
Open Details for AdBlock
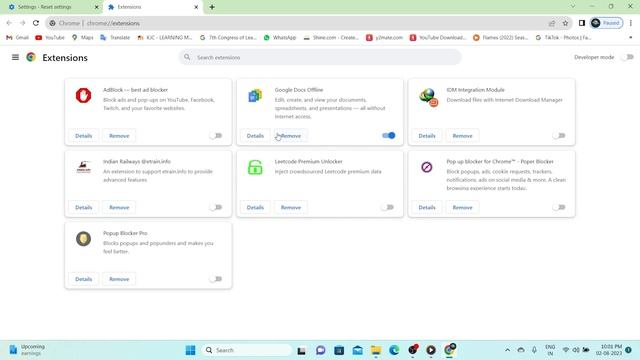point(84,136)
